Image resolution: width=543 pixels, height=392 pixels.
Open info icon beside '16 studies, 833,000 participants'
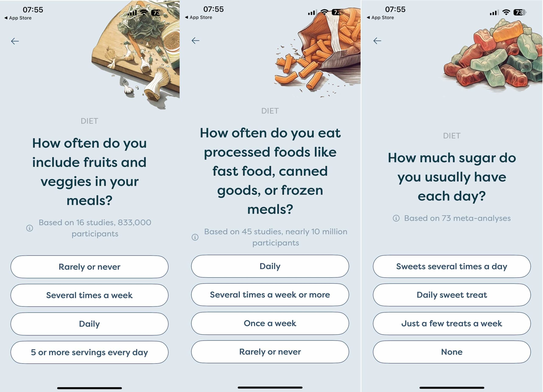[x=29, y=228]
